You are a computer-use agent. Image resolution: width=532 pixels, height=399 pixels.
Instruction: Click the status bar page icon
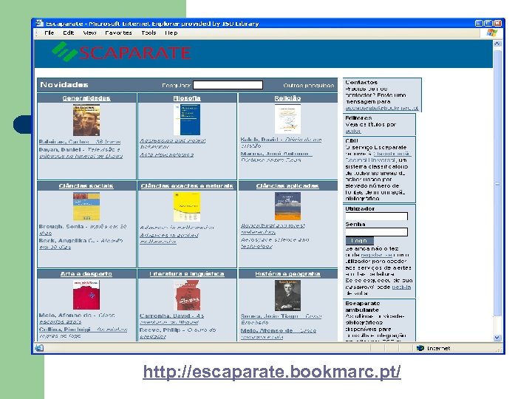(x=39, y=348)
